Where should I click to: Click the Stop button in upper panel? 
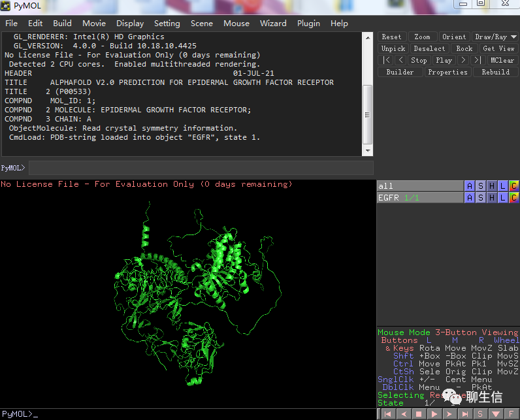point(419,60)
